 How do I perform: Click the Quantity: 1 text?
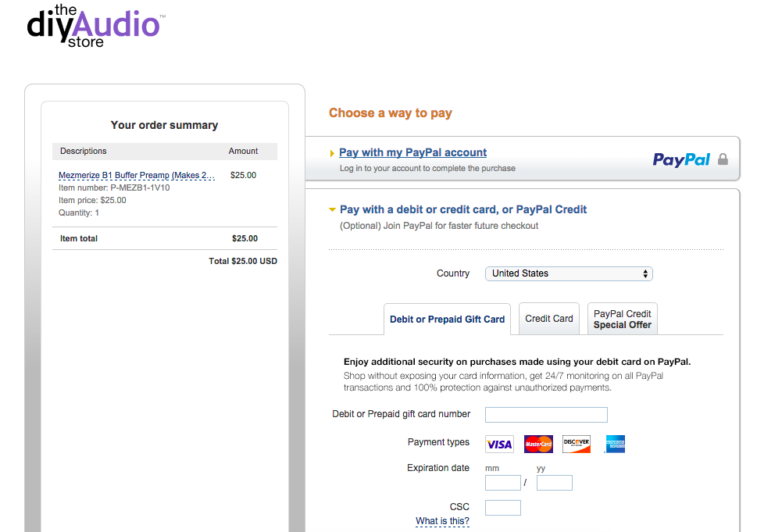point(79,212)
